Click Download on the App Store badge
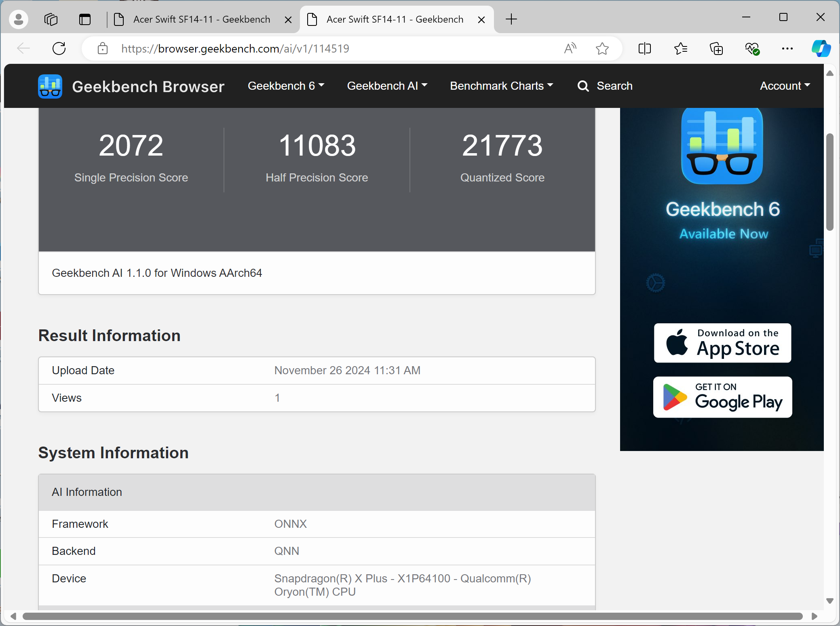The width and height of the screenshot is (840, 626). [x=722, y=343]
